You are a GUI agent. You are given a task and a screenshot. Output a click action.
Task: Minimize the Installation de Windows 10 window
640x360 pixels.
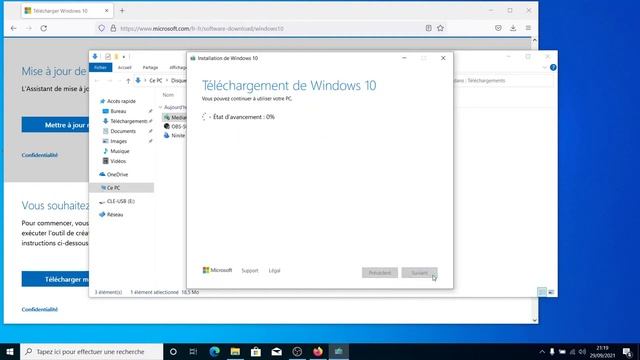(404, 58)
